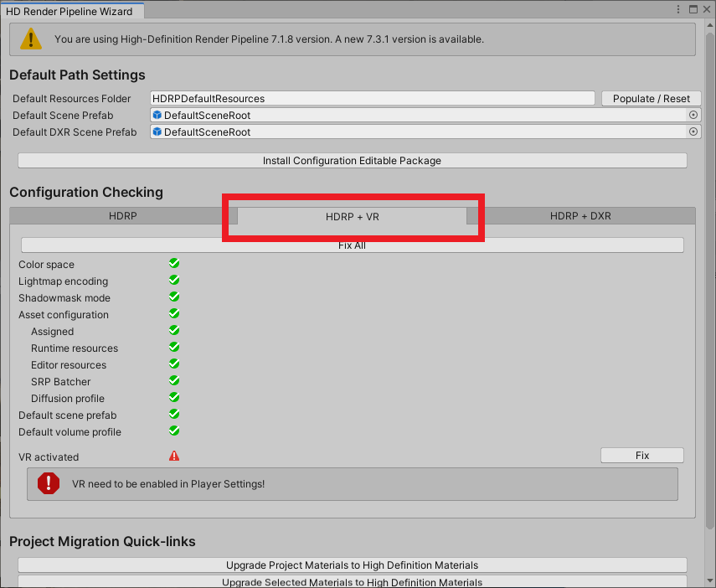Click green check icon for Default scene prefab
The width and height of the screenshot is (716, 588).
(174, 414)
